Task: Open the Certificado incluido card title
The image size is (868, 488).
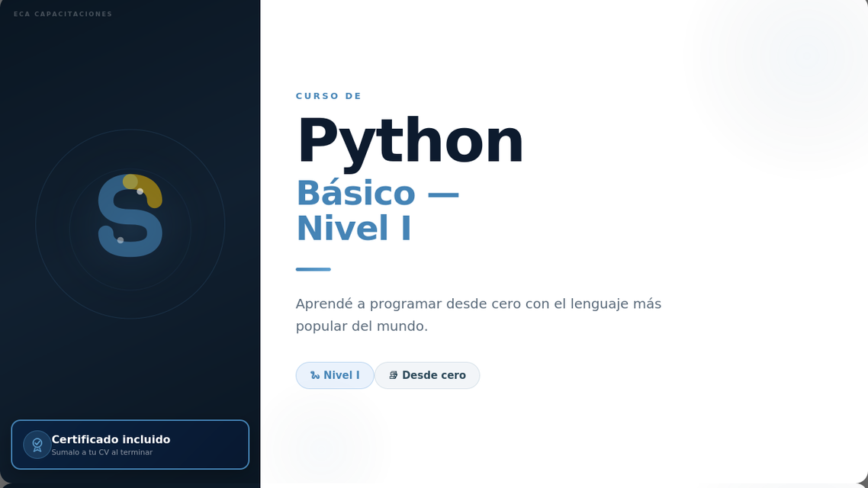Action: [111, 439]
